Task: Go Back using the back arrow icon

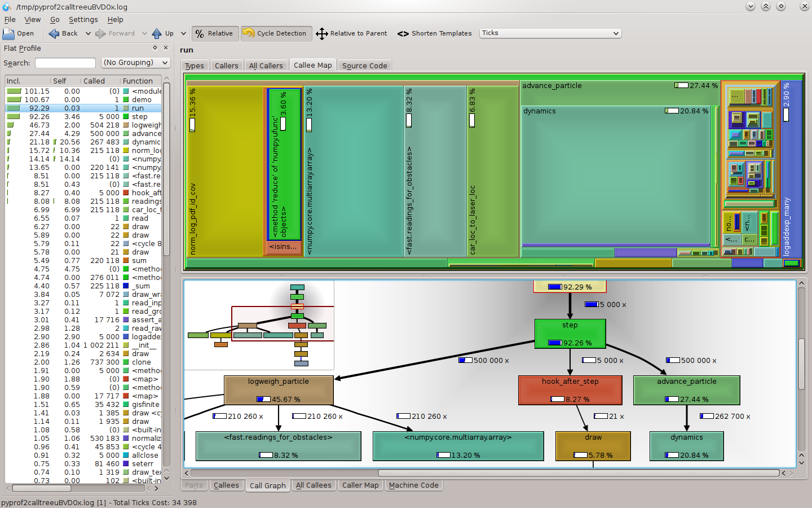Action: [x=54, y=33]
